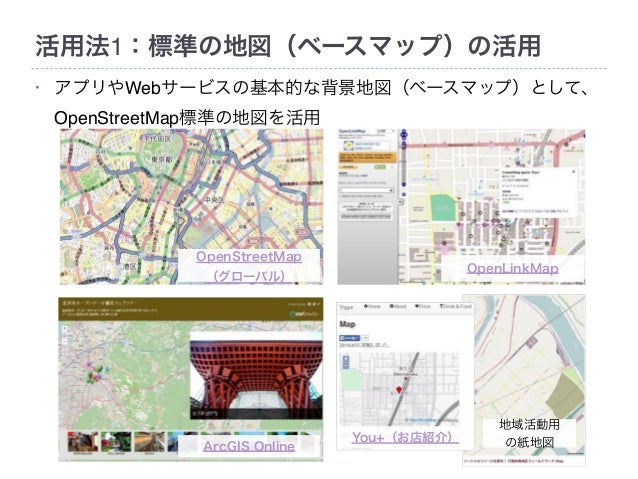
Task: Click the popup title in OpenLinkMap
Action: click(520, 172)
